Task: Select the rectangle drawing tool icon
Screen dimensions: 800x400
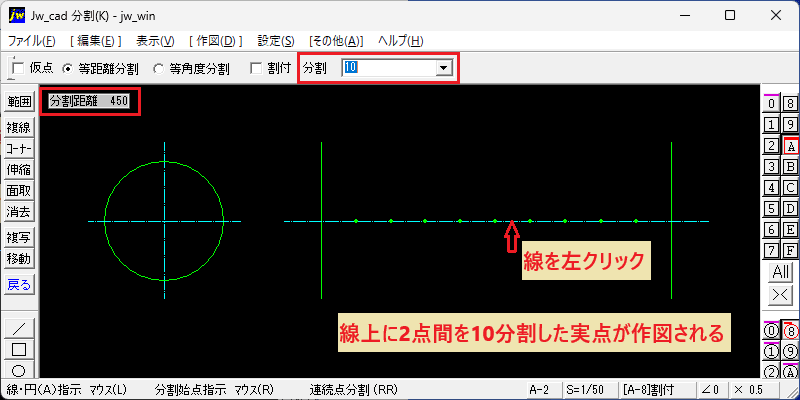Action: 19,349
